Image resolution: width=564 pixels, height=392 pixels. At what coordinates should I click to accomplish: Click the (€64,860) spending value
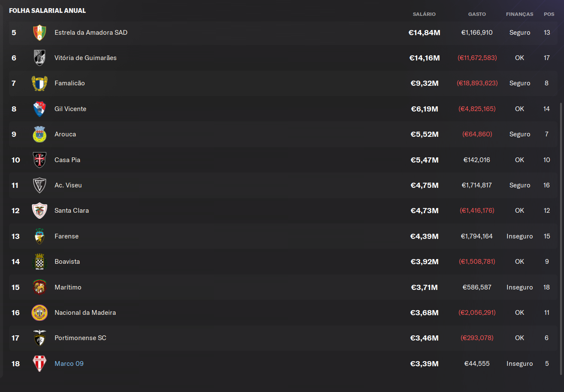click(x=477, y=134)
